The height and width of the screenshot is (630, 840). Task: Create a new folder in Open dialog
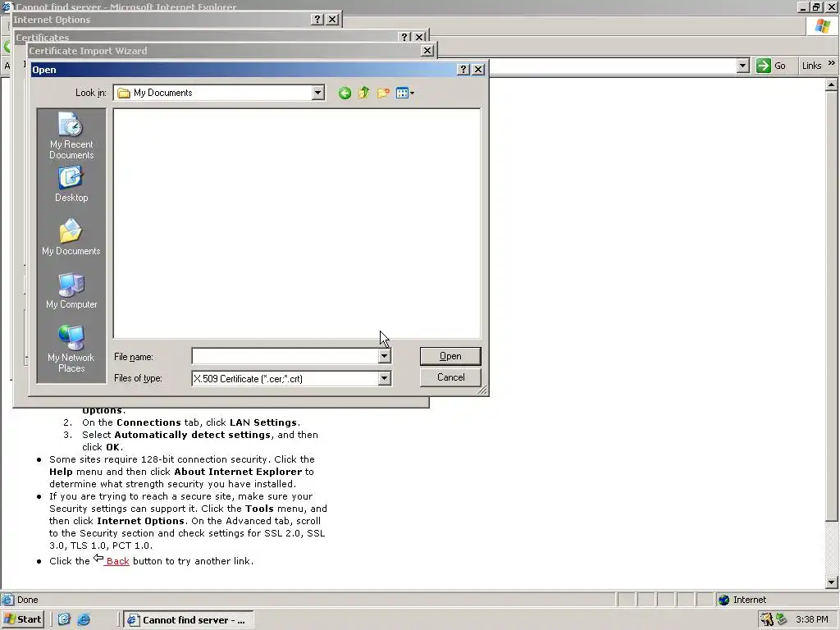pos(383,94)
